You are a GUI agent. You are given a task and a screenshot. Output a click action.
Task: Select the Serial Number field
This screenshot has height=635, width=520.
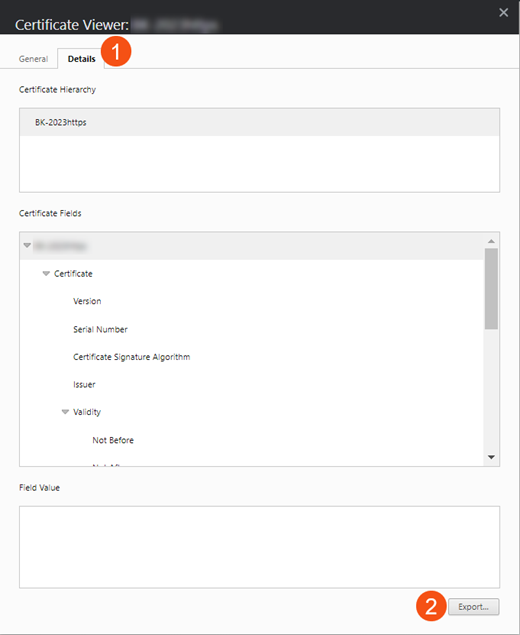tap(100, 329)
